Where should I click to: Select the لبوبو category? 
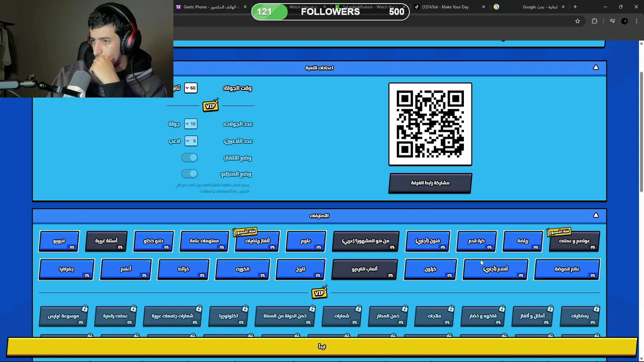(59, 241)
